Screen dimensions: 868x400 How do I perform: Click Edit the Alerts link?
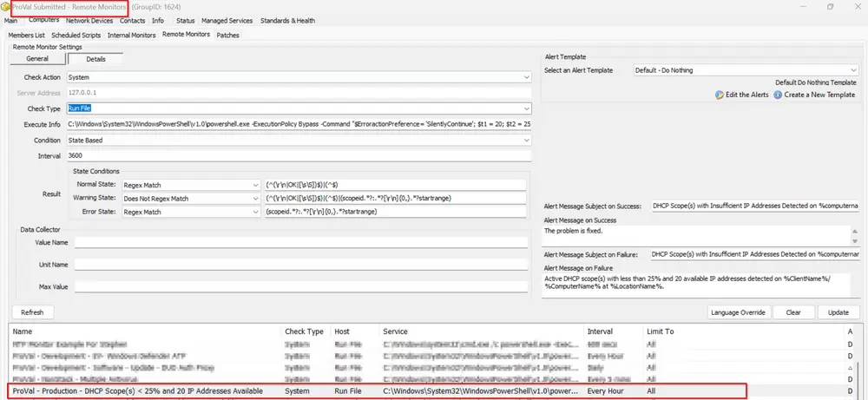coord(746,95)
